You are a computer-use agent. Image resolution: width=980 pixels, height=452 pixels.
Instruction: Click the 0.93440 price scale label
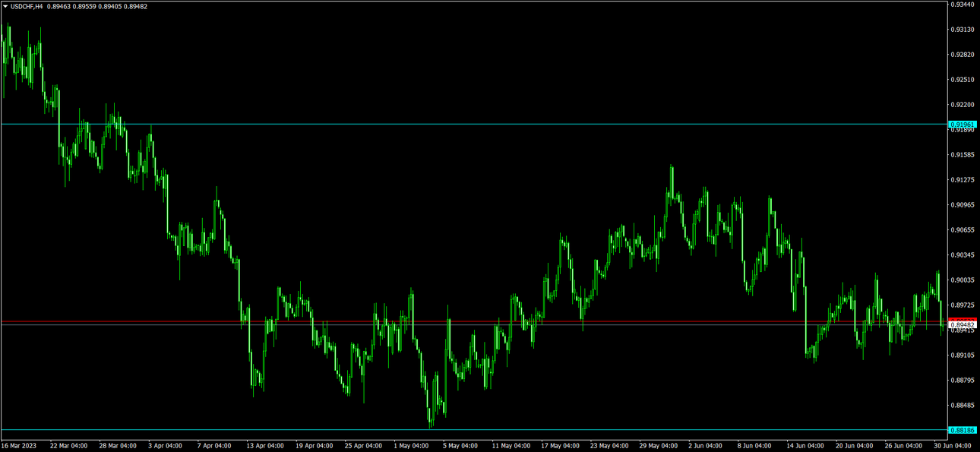coord(963,5)
